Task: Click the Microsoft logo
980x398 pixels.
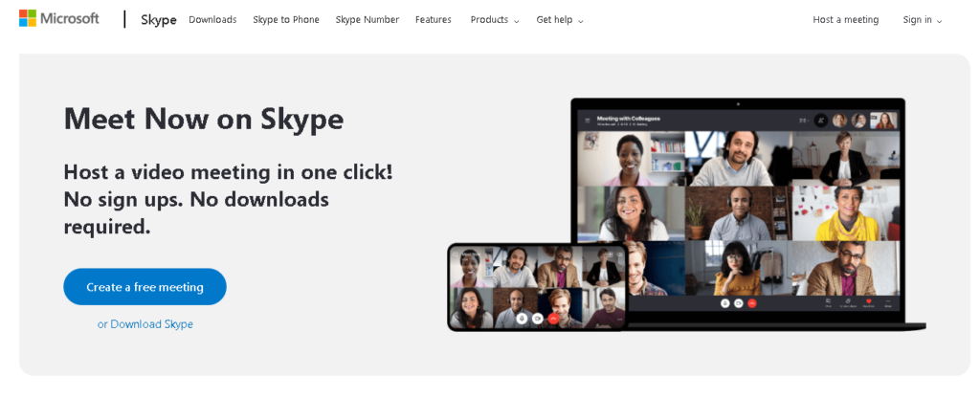Action: point(58,18)
